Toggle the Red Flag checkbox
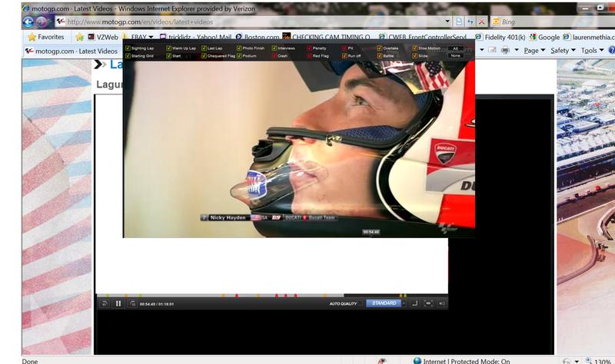 click(x=310, y=56)
